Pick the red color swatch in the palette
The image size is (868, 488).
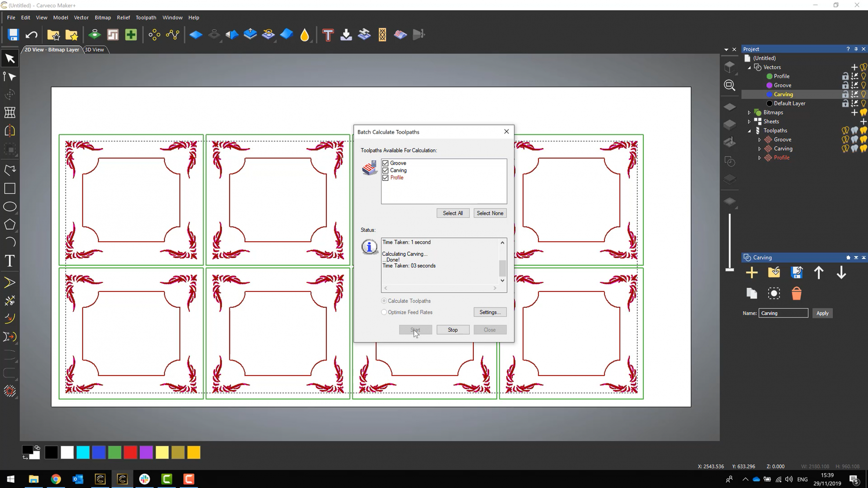coord(130,452)
